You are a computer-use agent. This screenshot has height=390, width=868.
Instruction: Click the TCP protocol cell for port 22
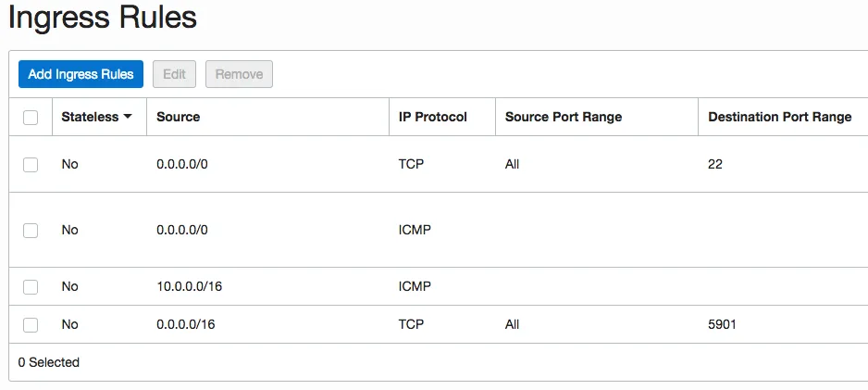coord(411,164)
